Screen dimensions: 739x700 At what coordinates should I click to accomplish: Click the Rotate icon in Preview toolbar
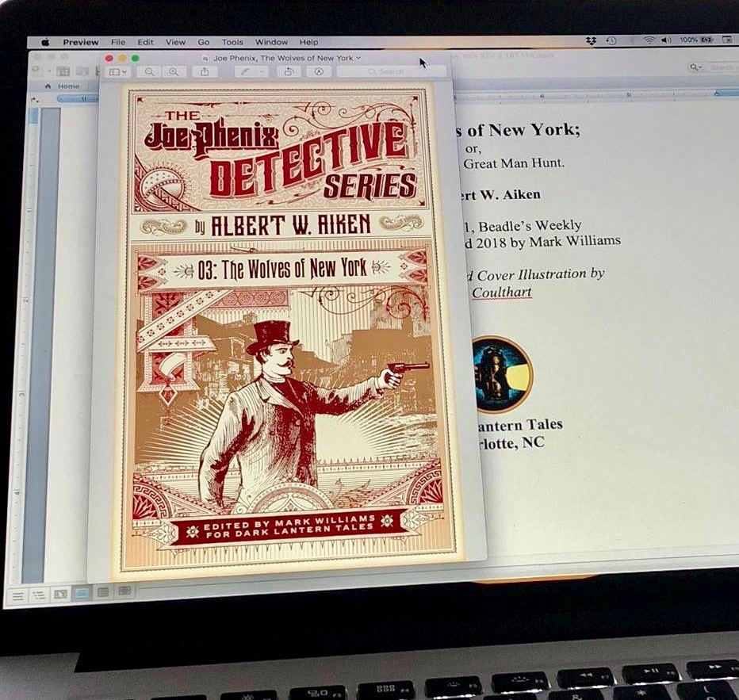point(289,72)
